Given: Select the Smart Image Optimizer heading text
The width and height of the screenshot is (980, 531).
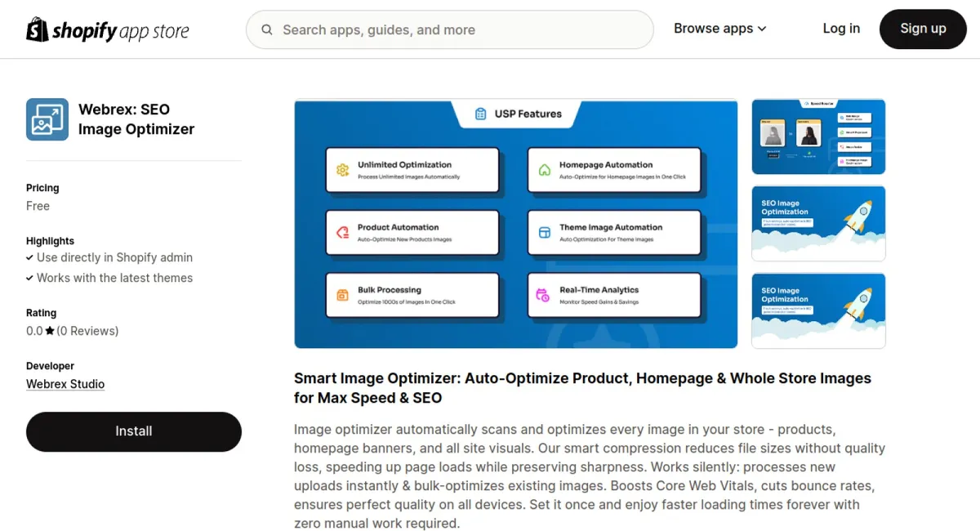Looking at the screenshot, I should 582,388.
